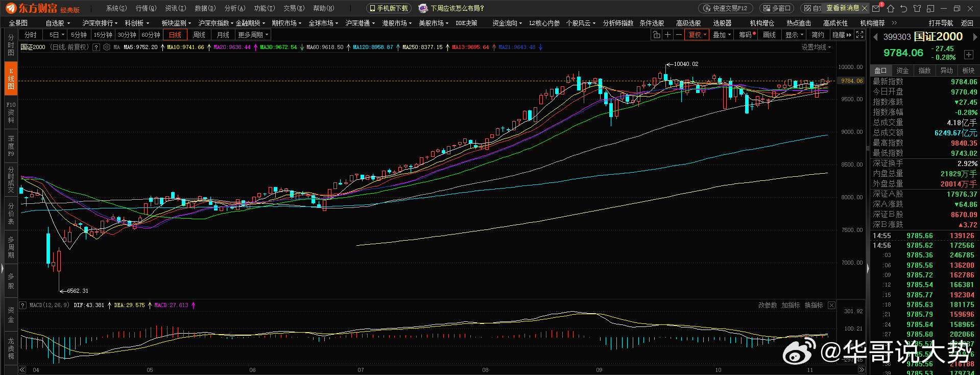Open the 筹码 chip distribution button
Image resolution: width=980 pixels, height=375 pixels.
747,35
